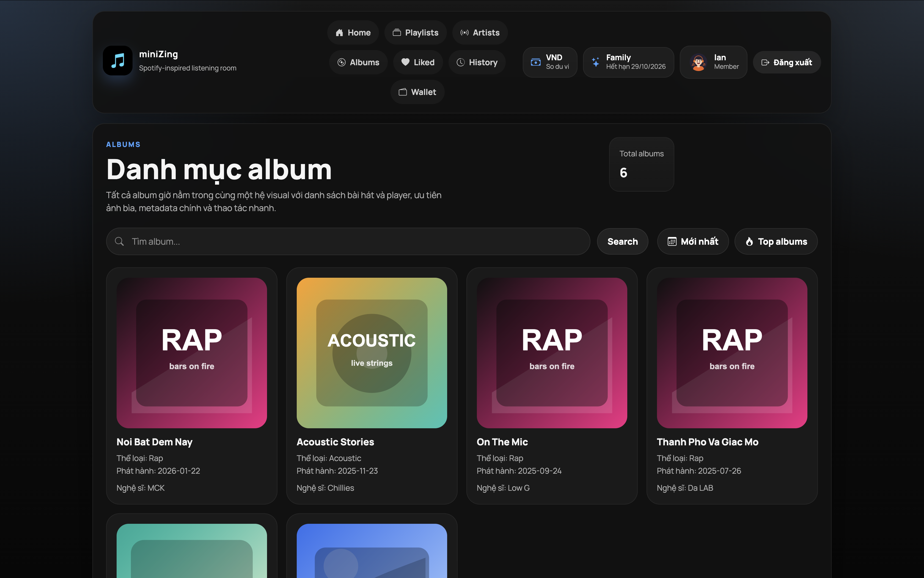Open the blue album cover in second row

click(372, 551)
